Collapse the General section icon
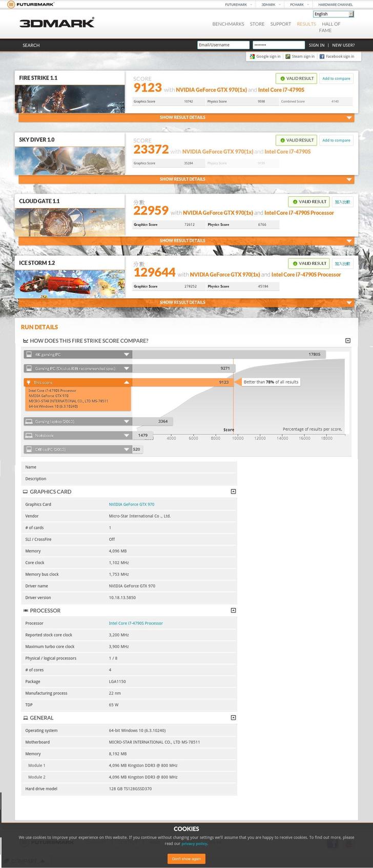Screen dimensions: 373x868 tap(233, 718)
